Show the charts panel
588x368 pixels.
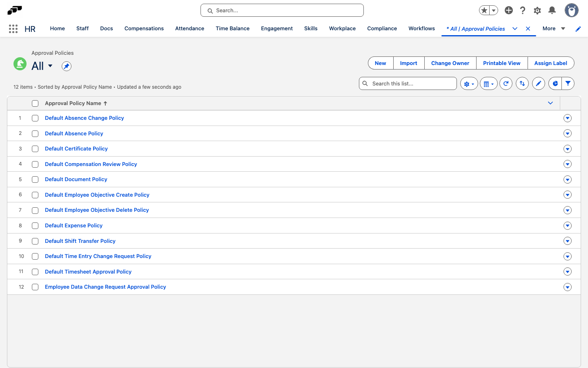[555, 83]
